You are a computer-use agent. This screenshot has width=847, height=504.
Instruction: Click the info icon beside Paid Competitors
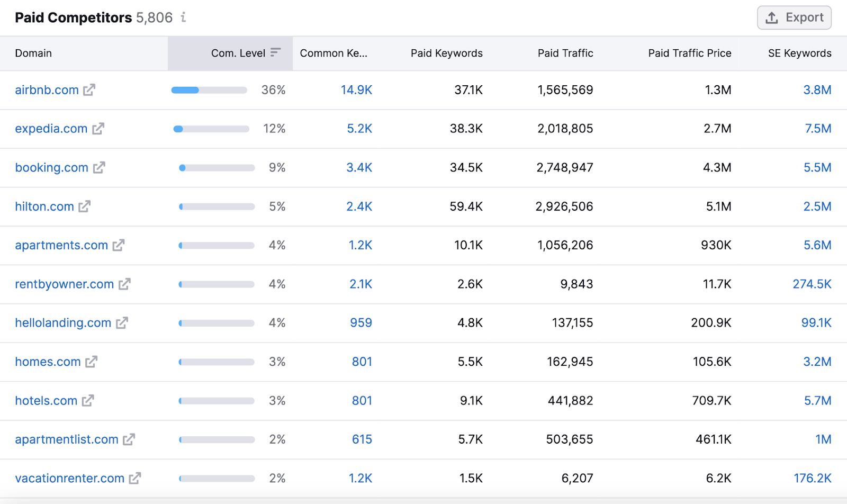[x=183, y=17]
